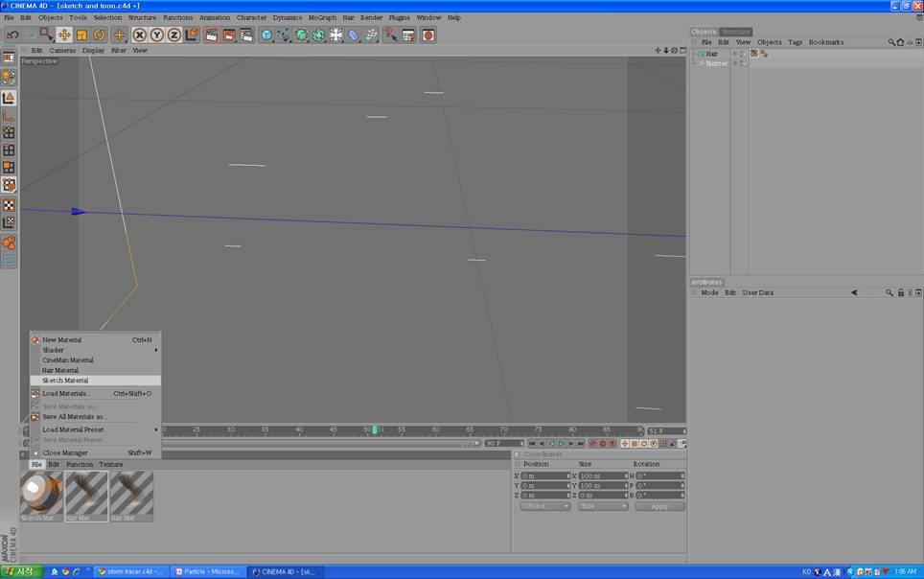Screen dimensions: 924x579
Task: Click the Position Y input field
Action: coord(545,486)
